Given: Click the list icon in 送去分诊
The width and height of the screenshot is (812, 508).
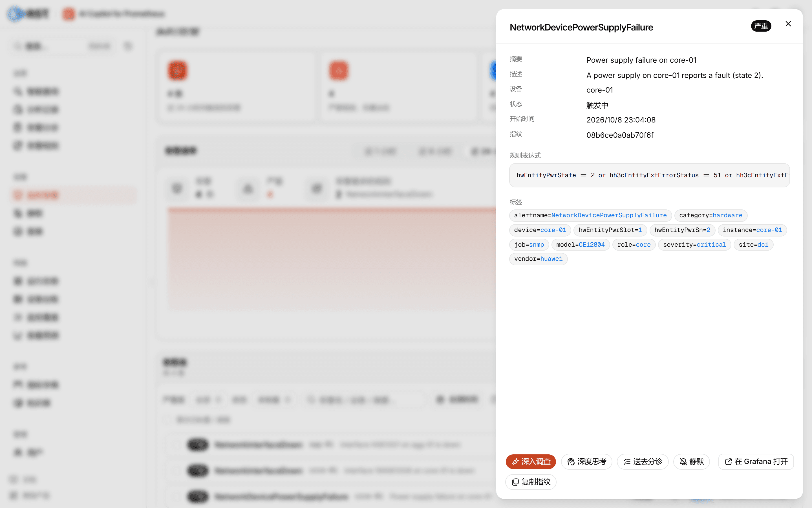Looking at the screenshot, I should tap(627, 462).
